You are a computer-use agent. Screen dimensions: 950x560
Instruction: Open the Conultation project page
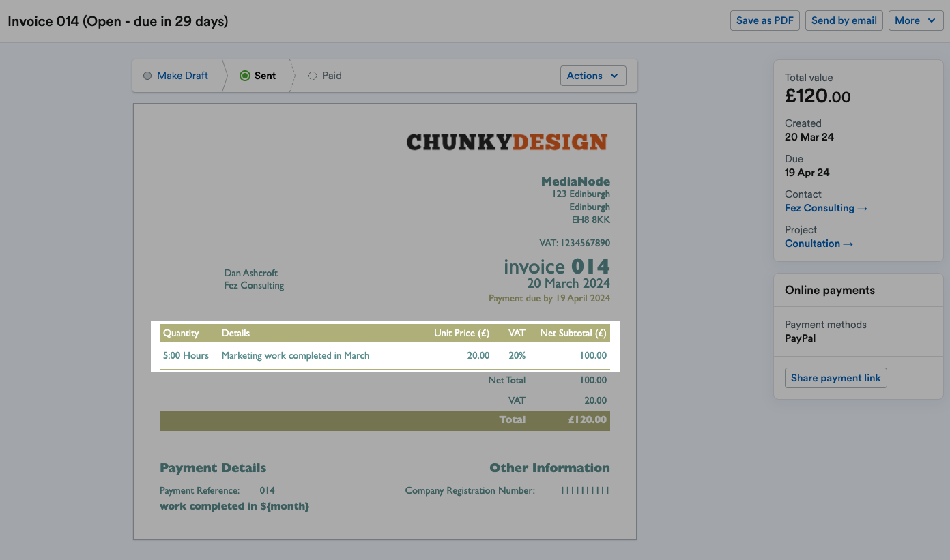pos(812,244)
